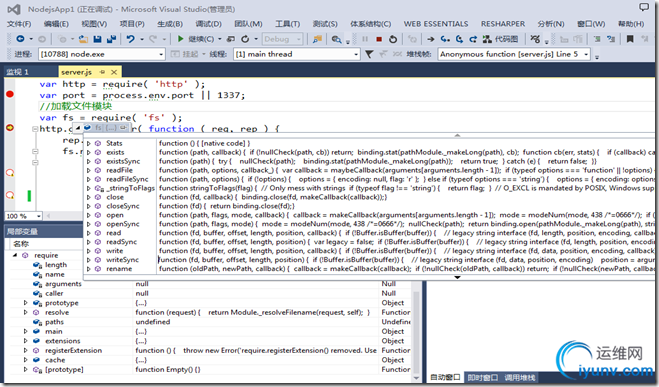Close the server.js editor tab
Screen dimensions: 659x387
coord(114,72)
